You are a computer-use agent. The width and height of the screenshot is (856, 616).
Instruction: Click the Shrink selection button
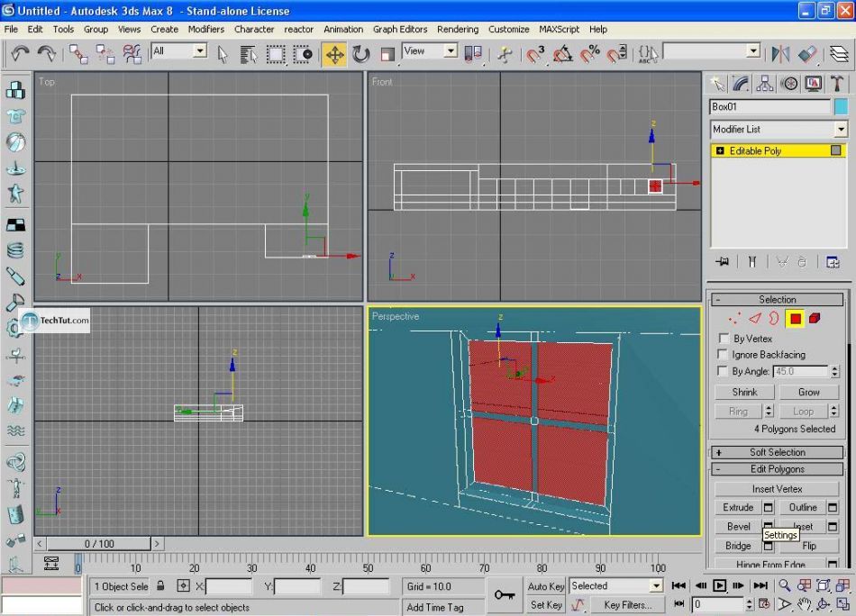tap(744, 392)
